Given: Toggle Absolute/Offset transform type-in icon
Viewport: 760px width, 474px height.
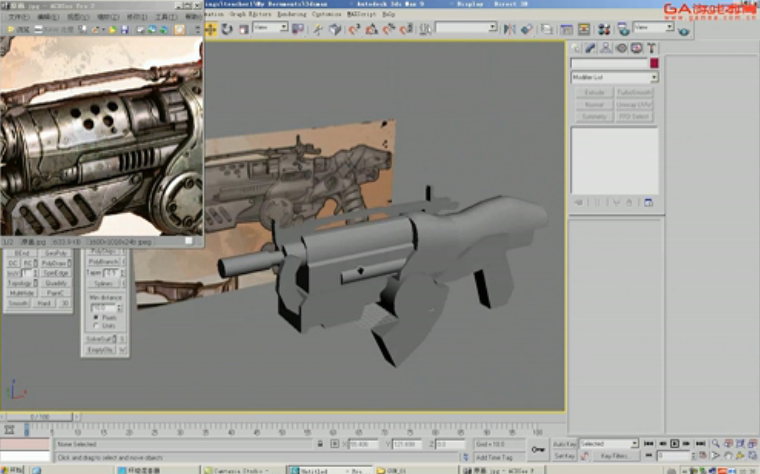Looking at the screenshot, I should coord(335,443).
